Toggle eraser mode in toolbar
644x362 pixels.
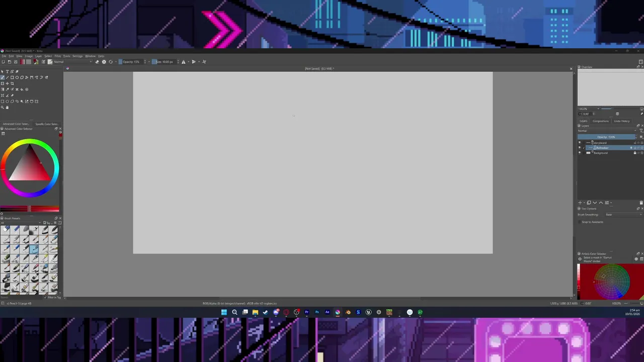[x=97, y=62]
